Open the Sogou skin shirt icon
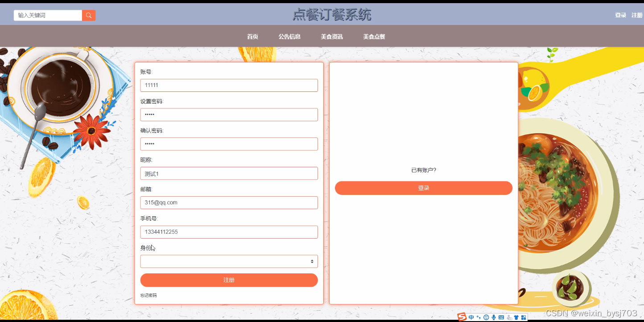The height and width of the screenshot is (322, 644). (x=516, y=317)
